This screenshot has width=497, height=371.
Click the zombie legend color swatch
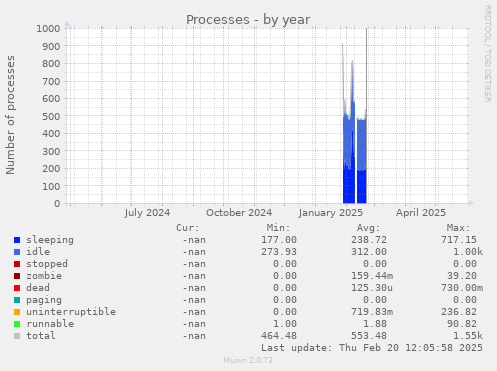(x=17, y=276)
